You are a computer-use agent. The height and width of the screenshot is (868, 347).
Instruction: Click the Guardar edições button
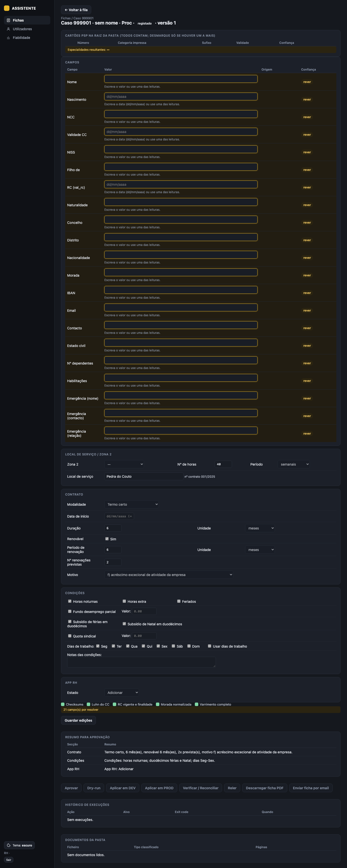pyautogui.click(x=78, y=720)
